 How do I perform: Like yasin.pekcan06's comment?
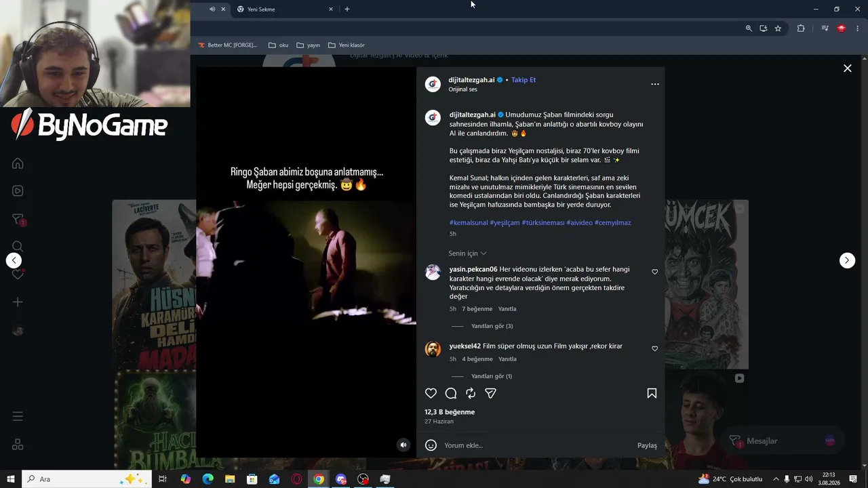click(654, 272)
